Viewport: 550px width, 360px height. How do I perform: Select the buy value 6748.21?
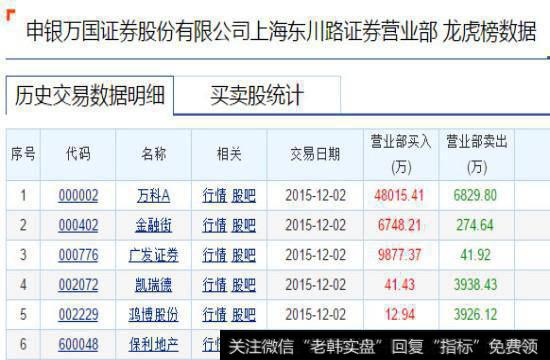coord(399,225)
